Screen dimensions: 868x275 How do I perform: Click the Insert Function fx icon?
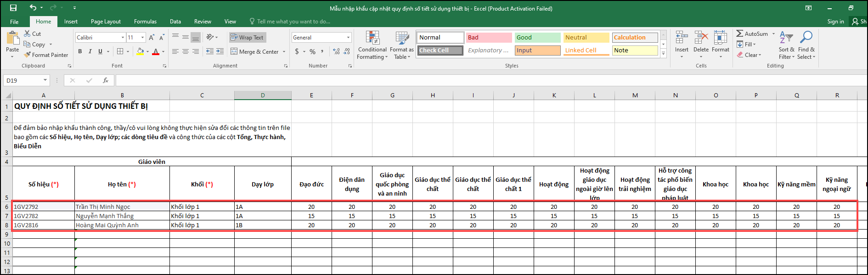106,80
